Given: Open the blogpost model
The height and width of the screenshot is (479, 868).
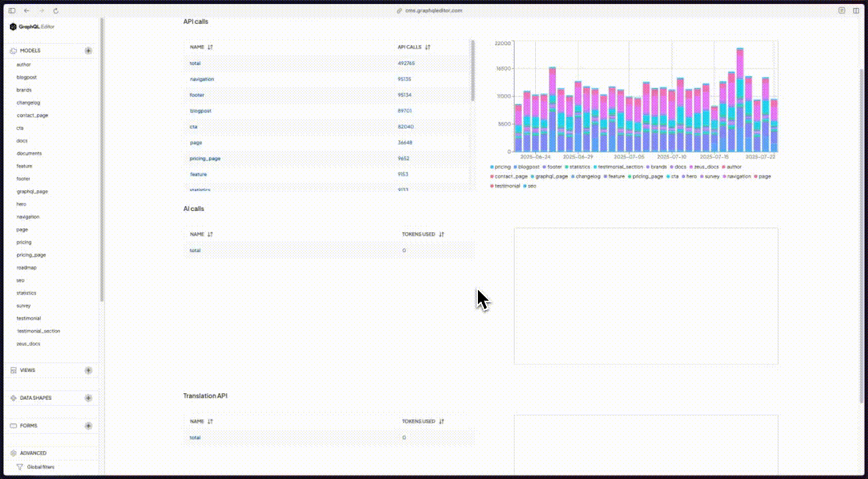Looking at the screenshot, I should [27, 77].
